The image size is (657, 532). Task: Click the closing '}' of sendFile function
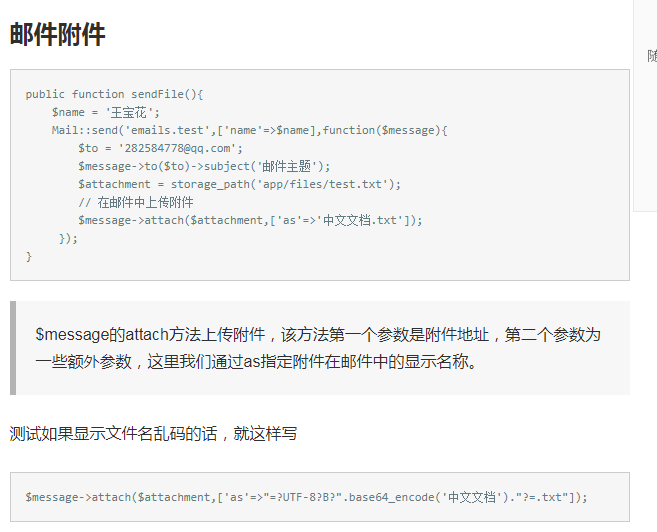pos(28,256)
